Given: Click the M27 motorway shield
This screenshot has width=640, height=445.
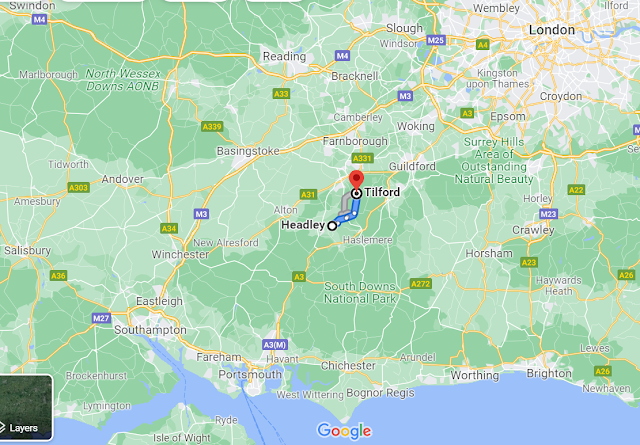Looking at the screenshot, I should click(101, 318).
